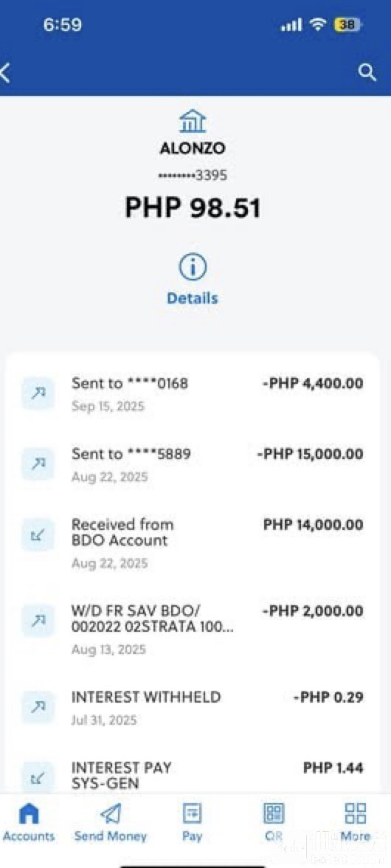
Task: Tap the incoming arrow icon for BDO Account
Action: 38,534
